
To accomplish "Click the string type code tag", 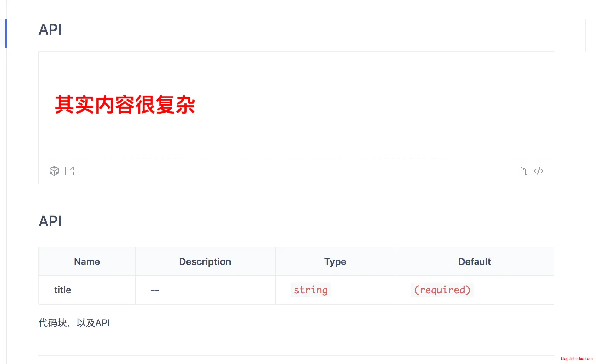I will coord(310,290).
